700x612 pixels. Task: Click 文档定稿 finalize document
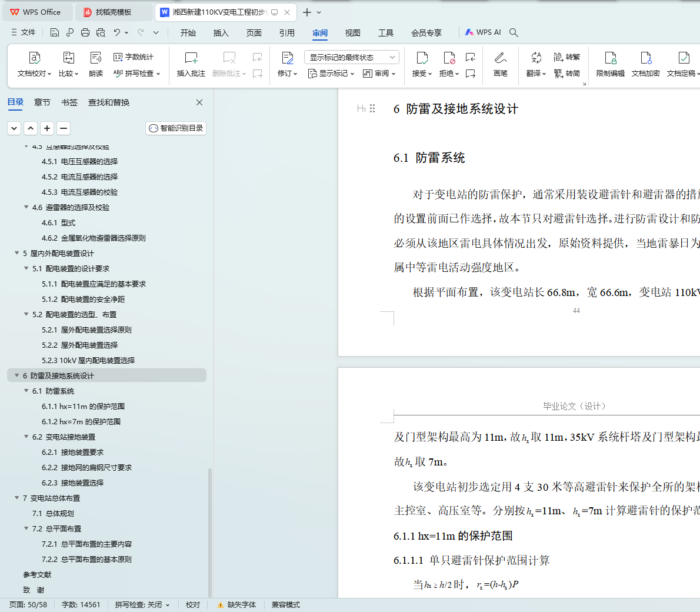682,64
